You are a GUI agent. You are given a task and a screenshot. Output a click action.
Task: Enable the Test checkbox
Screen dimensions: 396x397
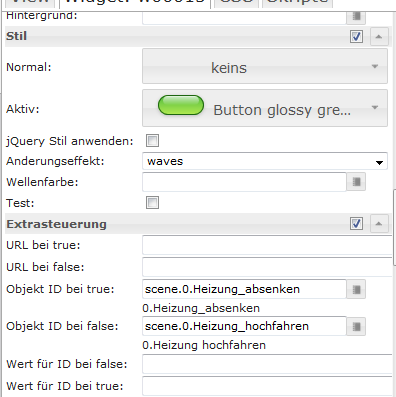pos(152,203)
